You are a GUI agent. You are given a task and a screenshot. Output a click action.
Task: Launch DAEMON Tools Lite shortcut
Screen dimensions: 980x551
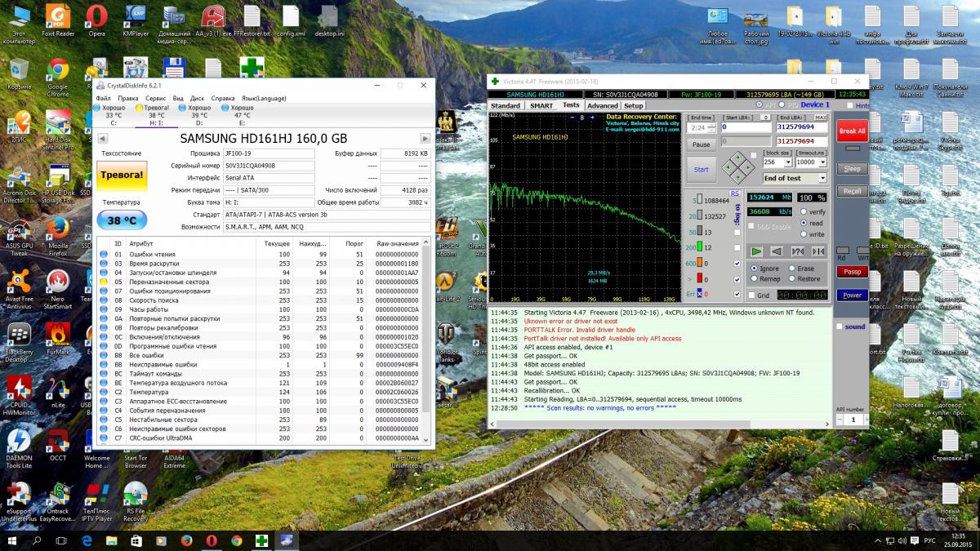click(19, 449)
